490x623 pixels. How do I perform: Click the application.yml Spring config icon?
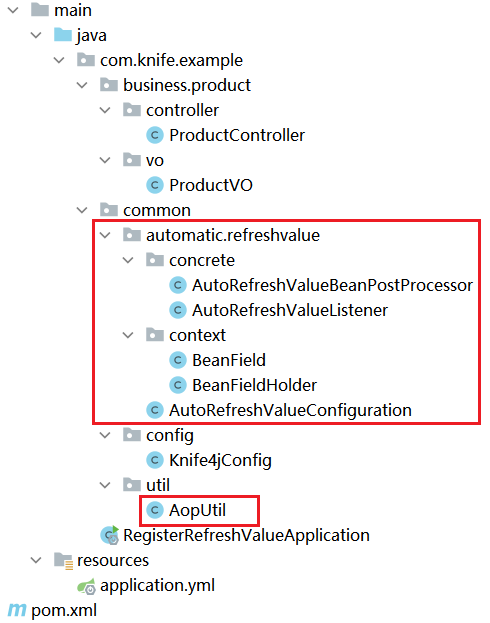tap(86, 586)
